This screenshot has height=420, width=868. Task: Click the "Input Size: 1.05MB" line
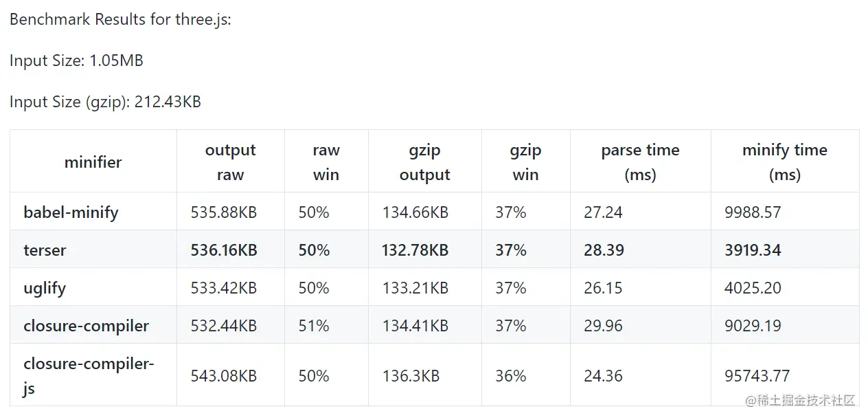[76, 60]
